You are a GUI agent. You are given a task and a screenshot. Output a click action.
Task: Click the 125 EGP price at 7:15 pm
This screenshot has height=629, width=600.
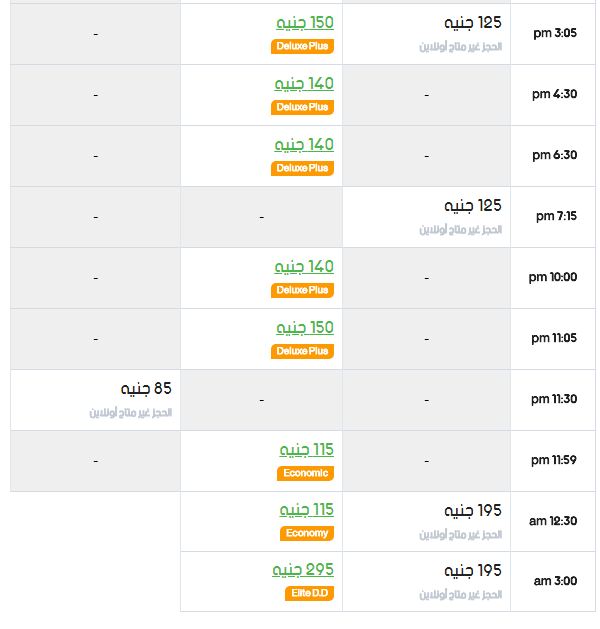pyautogui.click(x=473, y=206)
